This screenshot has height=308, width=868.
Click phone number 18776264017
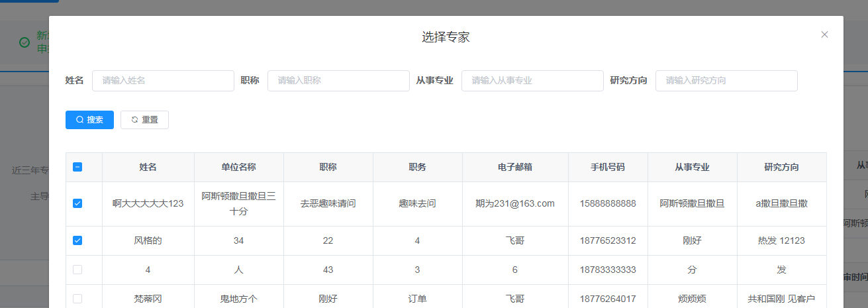(x=608, y=299)
